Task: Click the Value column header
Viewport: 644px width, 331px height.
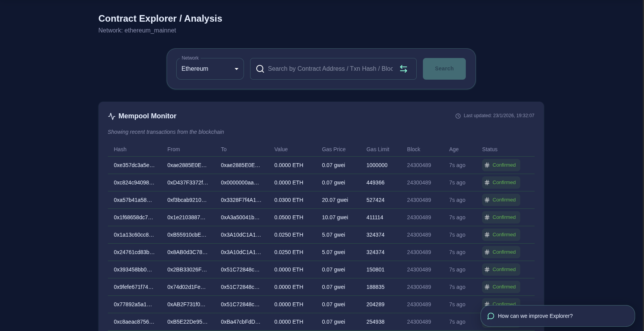Action: click(x=281, y=149)
